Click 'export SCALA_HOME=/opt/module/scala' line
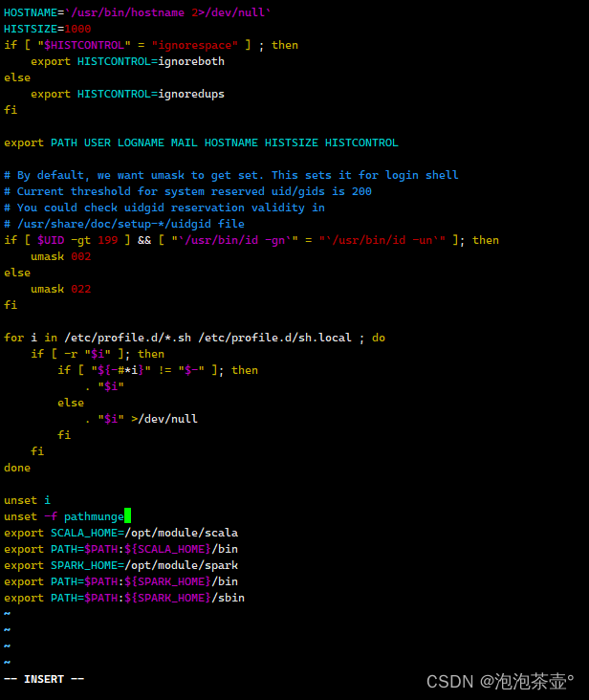This screenshot has height=700, width=589. tap(120, 533)
